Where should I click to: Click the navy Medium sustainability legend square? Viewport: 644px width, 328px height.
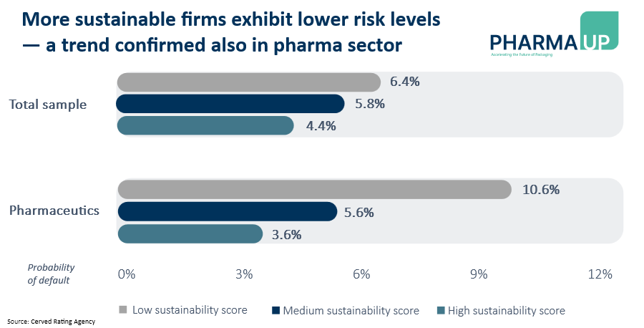point(276,310)
